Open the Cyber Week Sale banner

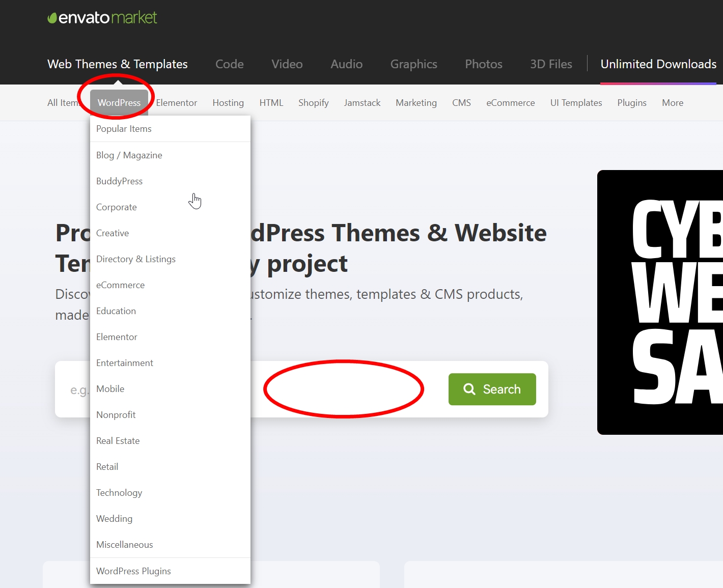click(x=660, y=302)
